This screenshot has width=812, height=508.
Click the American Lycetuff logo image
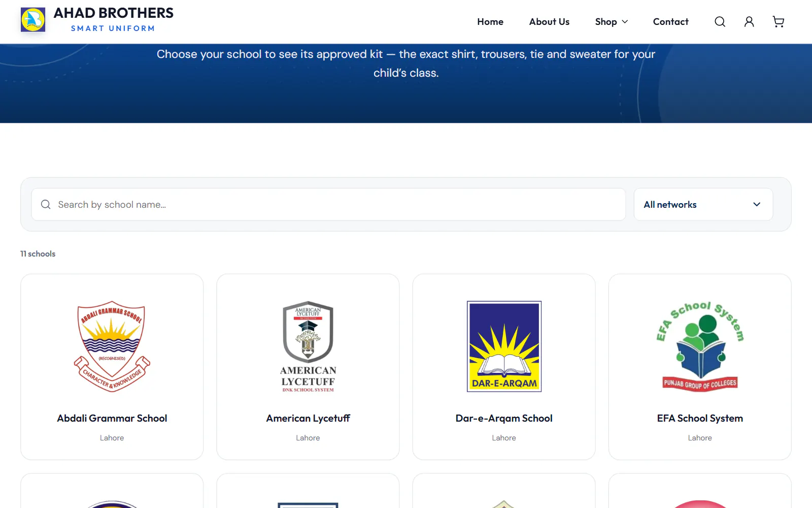pos(308,346)
